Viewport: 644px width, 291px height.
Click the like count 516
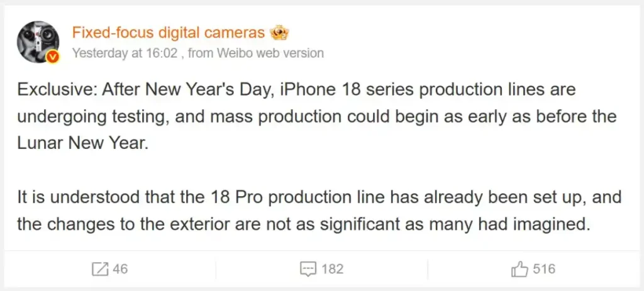[x=544, y=270]
